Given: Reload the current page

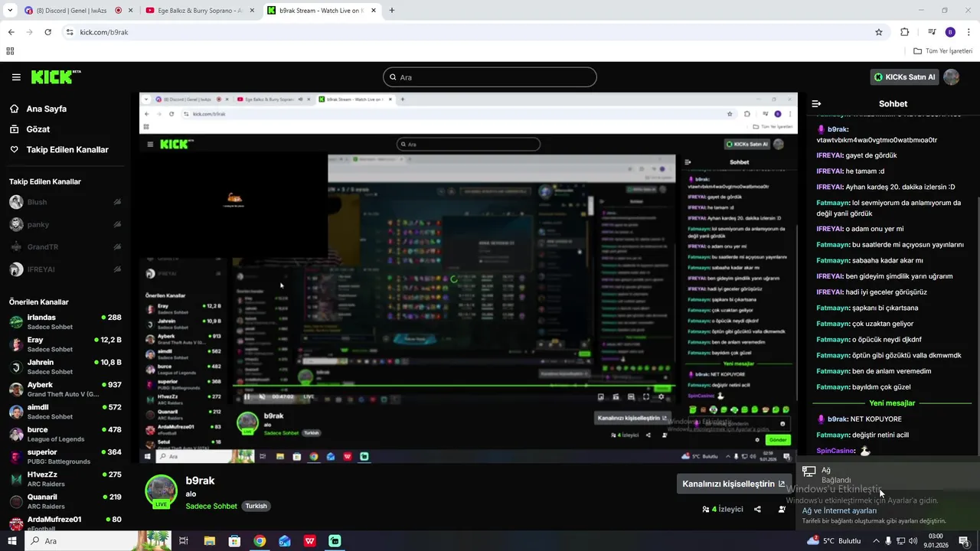Looking at the screenshot, I should 47,32.
